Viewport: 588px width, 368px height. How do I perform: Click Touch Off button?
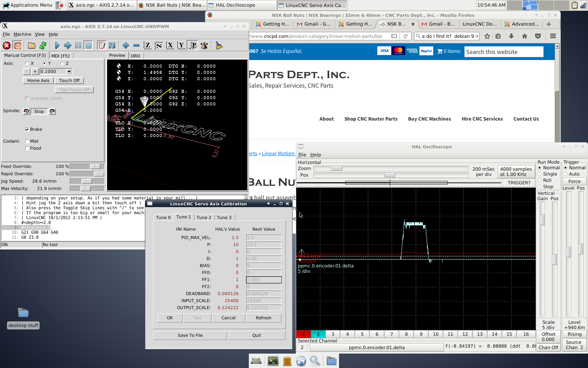(69, 81)
